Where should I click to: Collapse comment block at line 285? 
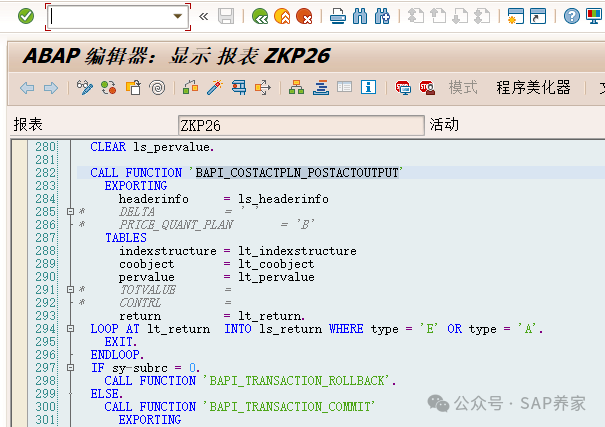point(70,211)
